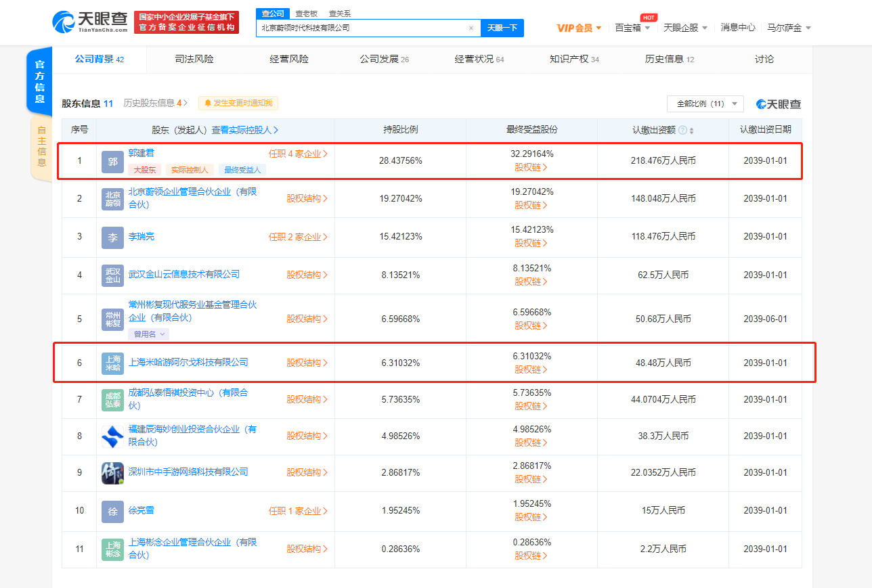Clear the search box with the x icon

[471, 28]
